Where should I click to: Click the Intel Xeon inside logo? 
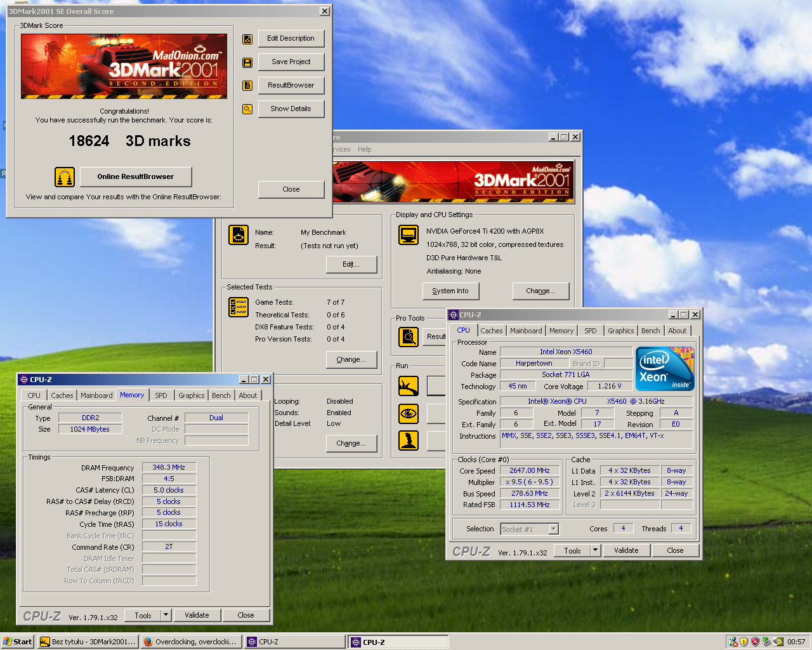coord(665,369)
